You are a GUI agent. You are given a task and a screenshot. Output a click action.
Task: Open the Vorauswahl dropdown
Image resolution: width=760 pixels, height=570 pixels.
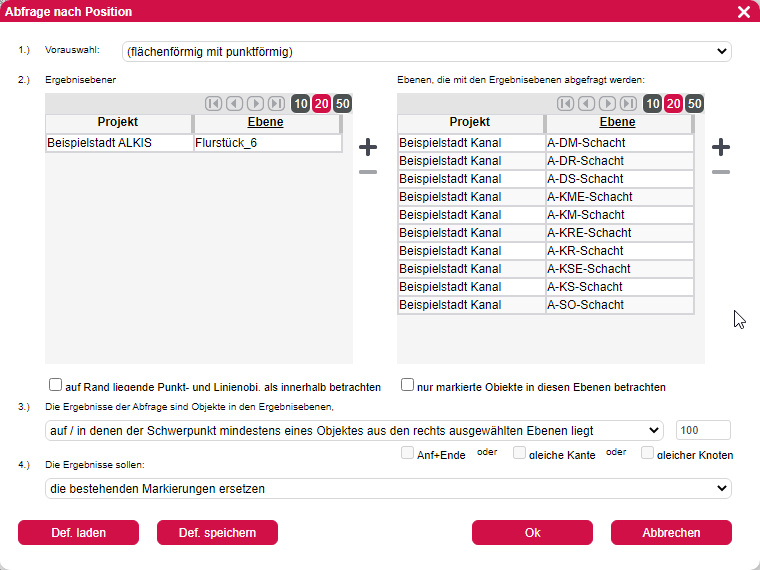(426, 51)
